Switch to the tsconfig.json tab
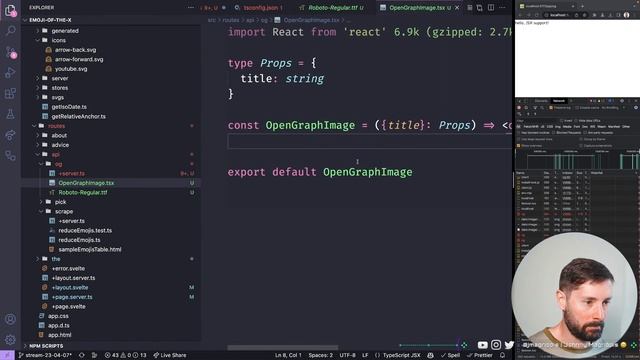This screenshot has width=640, height=360. point(259,8)
